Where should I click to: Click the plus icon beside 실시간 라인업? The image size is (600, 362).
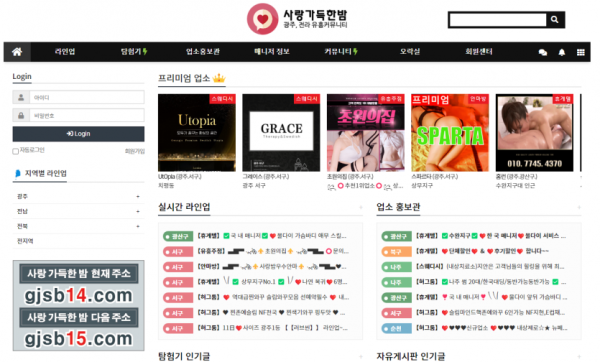(360, 207)
